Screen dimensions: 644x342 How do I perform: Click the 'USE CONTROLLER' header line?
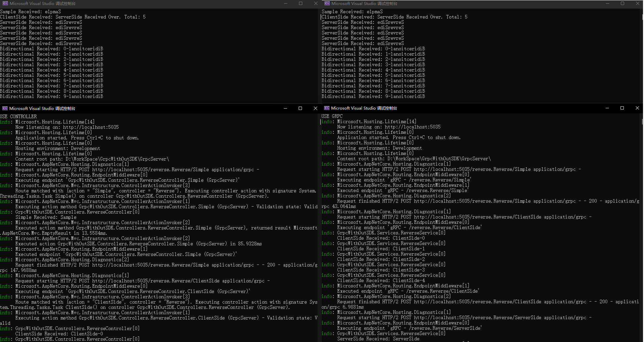tap(19, 117)
